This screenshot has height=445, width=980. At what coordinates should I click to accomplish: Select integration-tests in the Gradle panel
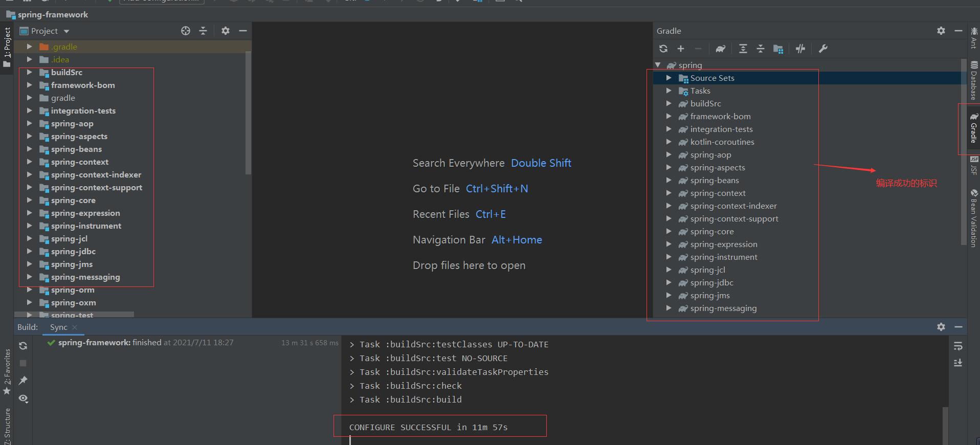tap(721, 129)
